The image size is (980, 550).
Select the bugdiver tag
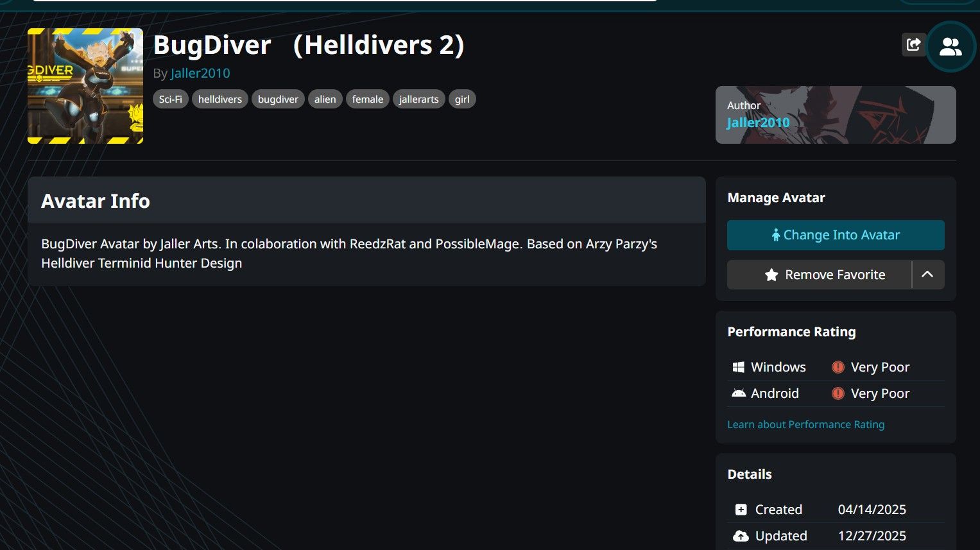click(x=278, y=99)
